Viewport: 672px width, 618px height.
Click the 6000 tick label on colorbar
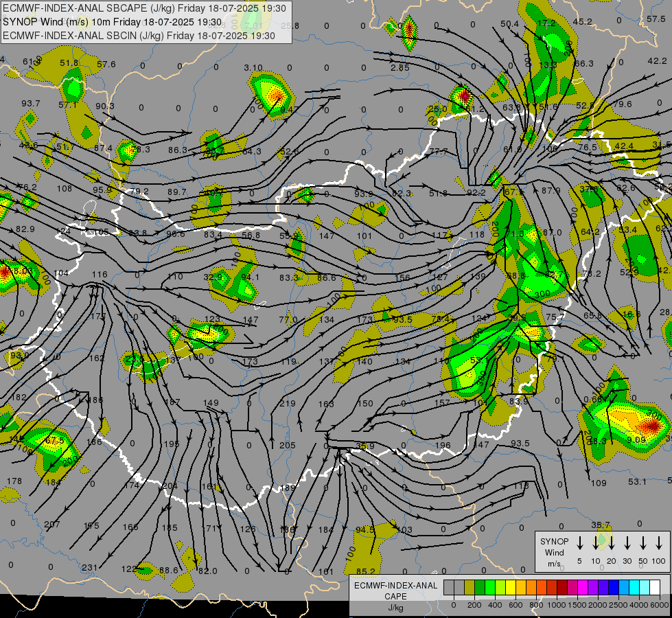[x=660, y=605]
